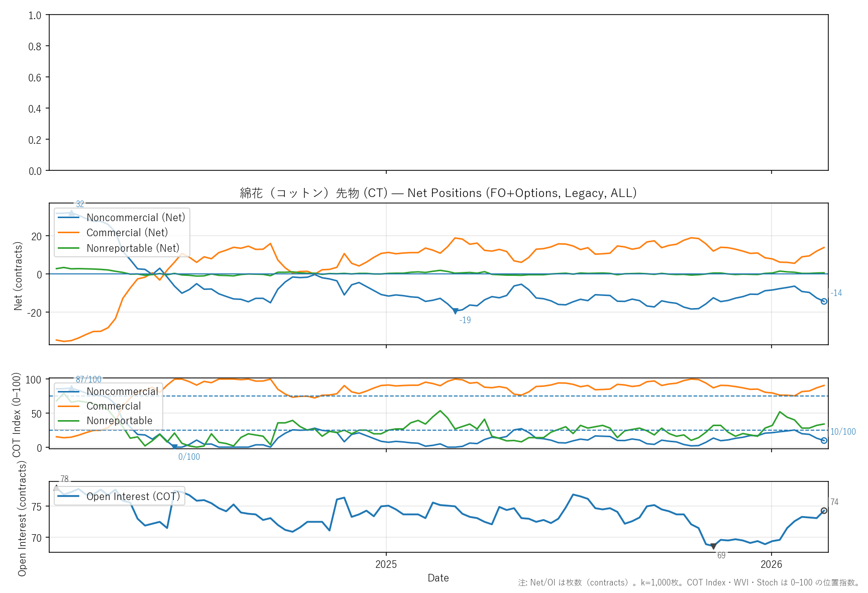The height and width of the screenshot is (593, 868).
Task: Click the green Nonreportable (Net) legend line
Action: click(69, 248)
